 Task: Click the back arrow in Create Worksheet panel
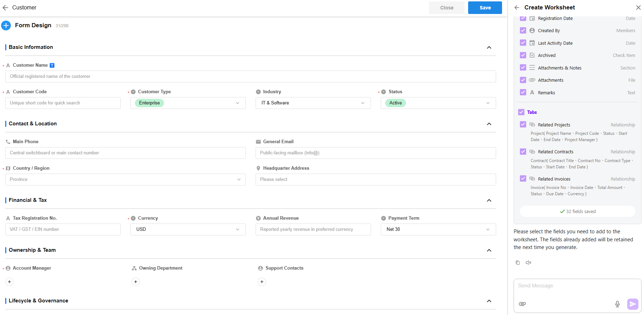click(517, 8)
